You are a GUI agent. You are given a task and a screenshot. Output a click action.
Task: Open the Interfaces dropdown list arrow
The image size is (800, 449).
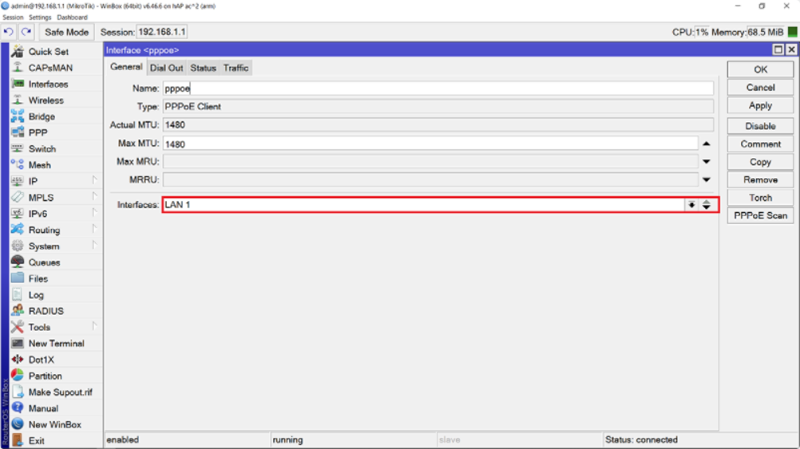(690, 205)
